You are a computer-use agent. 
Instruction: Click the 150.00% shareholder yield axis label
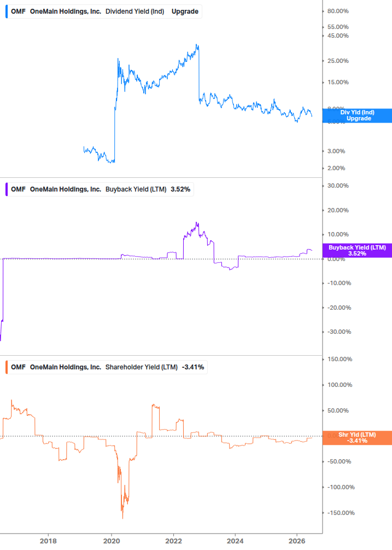pyautogui.click(x=340, y=359)
